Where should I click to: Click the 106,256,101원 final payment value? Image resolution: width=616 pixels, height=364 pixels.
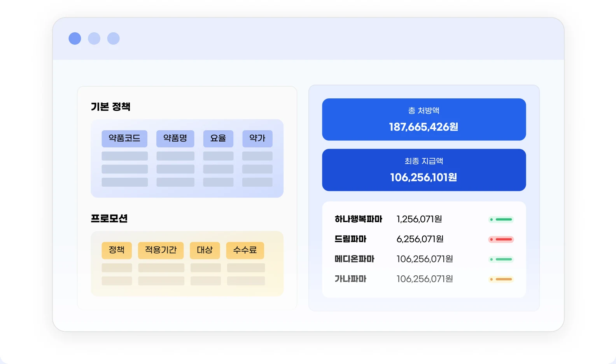click(x=423, y=178)
